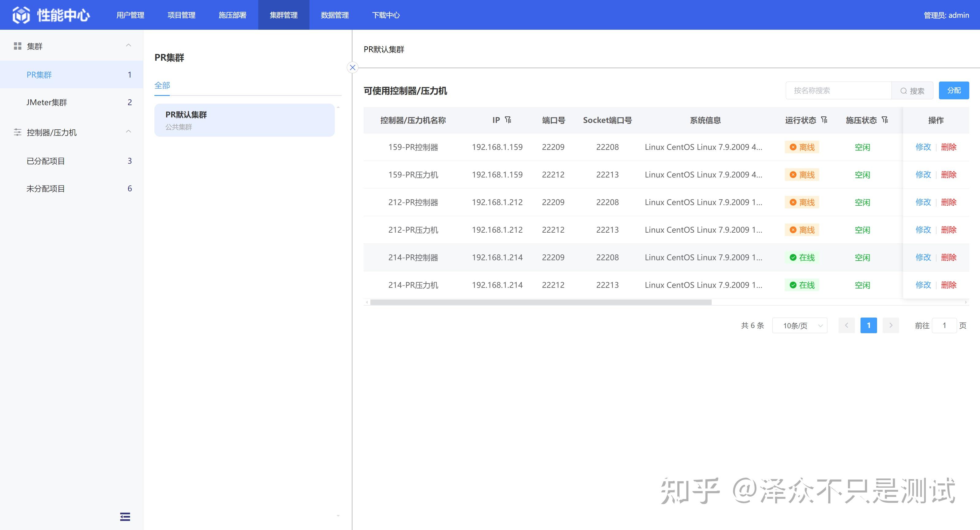Screen dimensions: 980x530
Task: Open the 数据管理 top menu
Action: (335, 15)
